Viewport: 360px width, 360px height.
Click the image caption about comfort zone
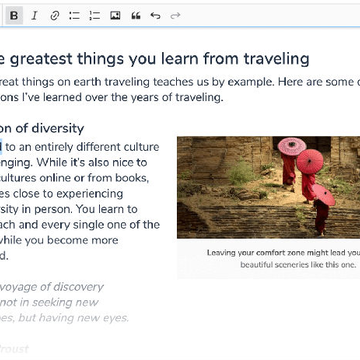[x=283, y=259]
